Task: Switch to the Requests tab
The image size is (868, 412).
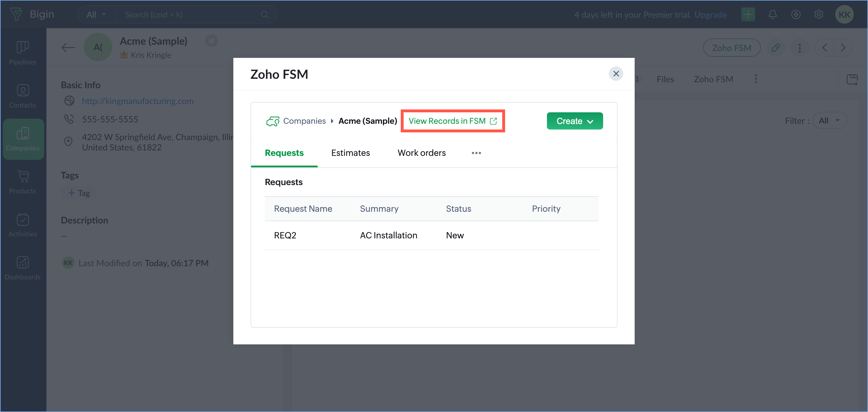Action: tap(284, 153)
